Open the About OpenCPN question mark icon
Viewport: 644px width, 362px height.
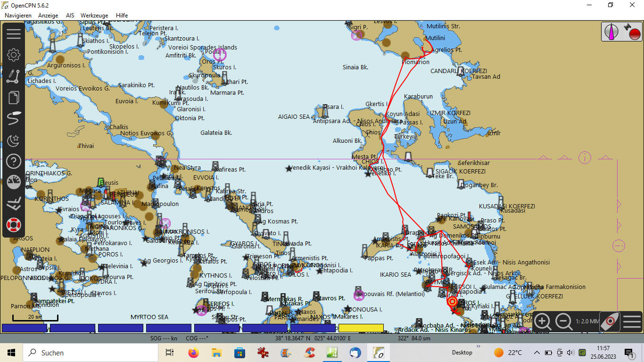point(14,161)
